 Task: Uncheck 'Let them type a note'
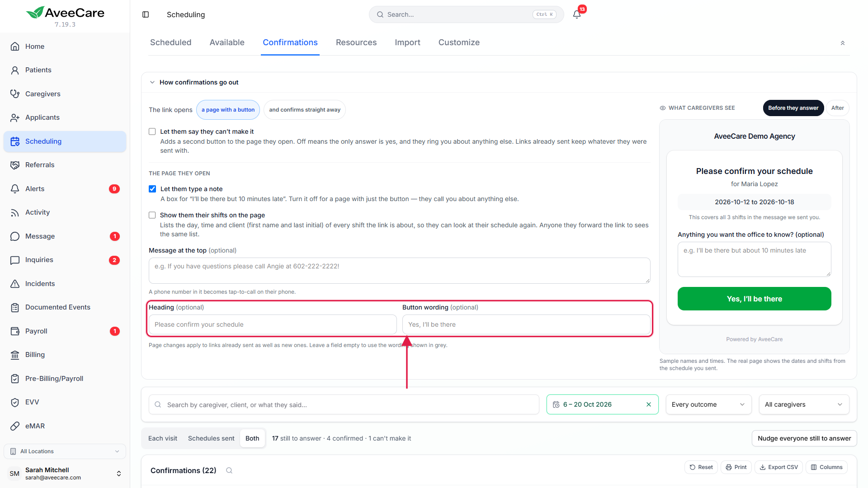pos(152,189)
